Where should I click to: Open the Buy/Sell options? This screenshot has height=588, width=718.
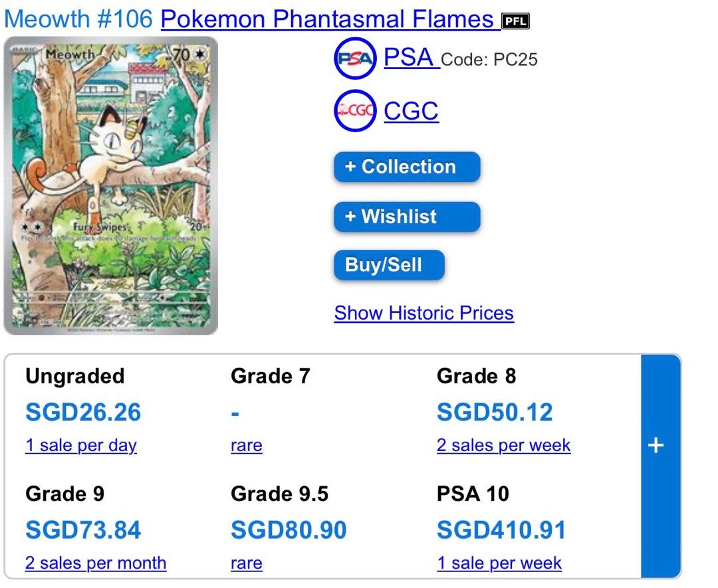pyautogui.click(x=388, y=264)
